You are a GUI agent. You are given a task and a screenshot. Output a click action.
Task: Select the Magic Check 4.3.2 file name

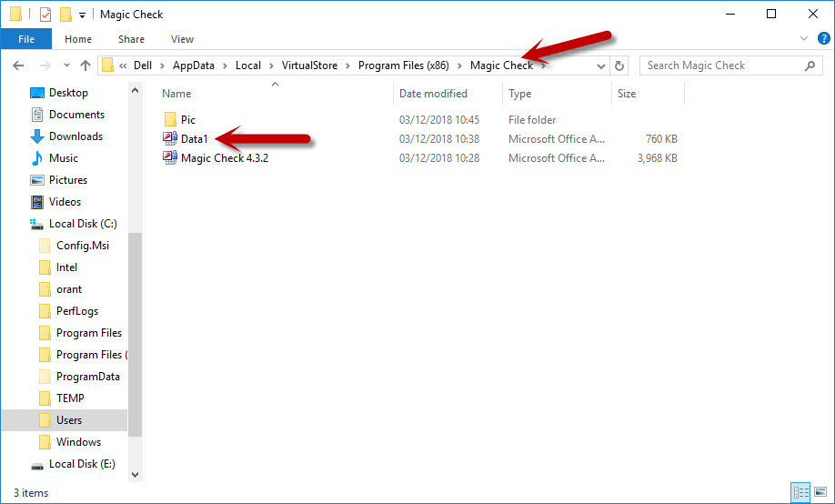coord(225,158)
